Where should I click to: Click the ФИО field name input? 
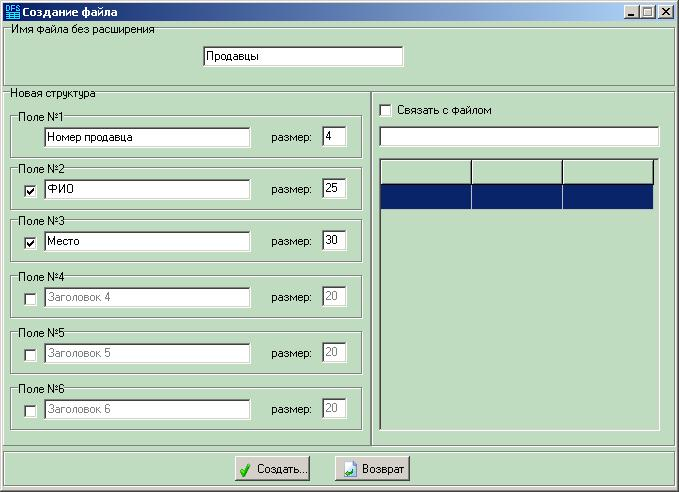click(147, 189)
